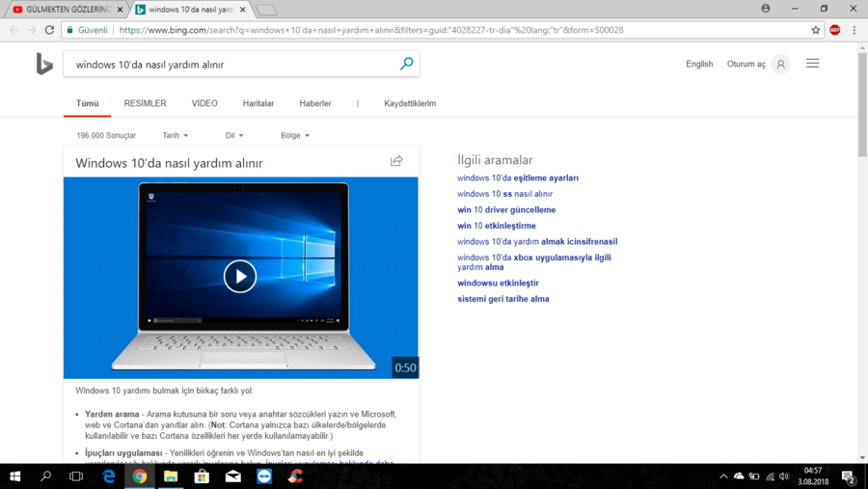Viewport: 868px width, 489px height.
Task: Open the Bing hamburger menu
Action: 812,64
